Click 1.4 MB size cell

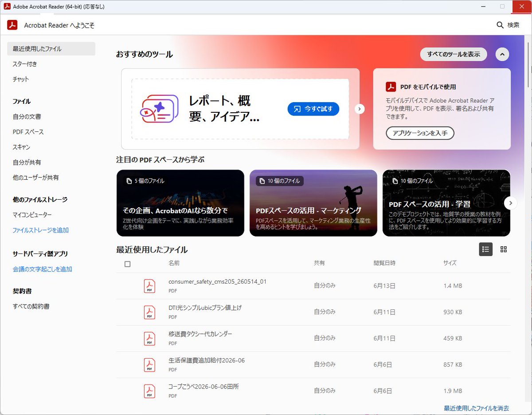pyautogui.click(x=453, y=286)
